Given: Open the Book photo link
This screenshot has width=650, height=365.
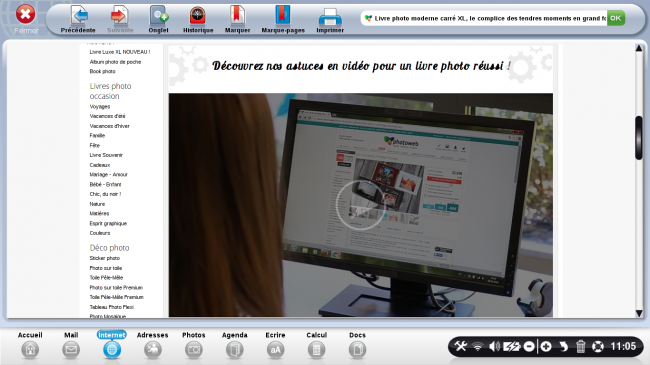Looking at the screenshot, I should point(102,71).
